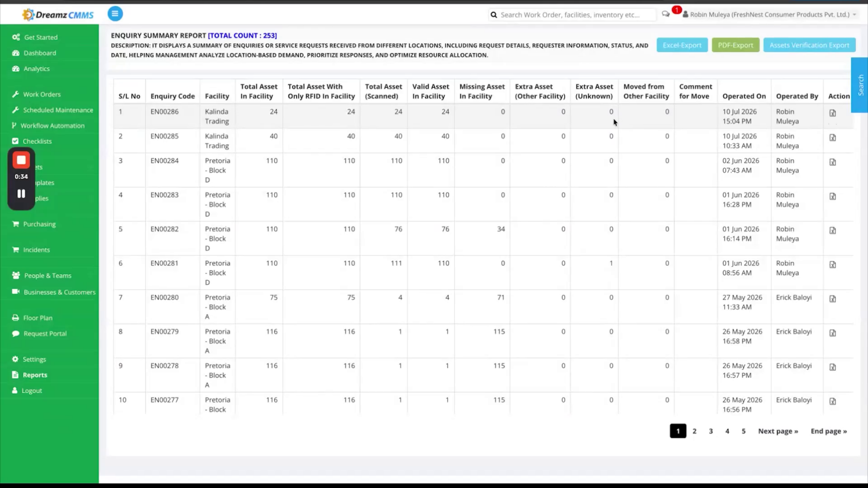This screenshot has height=488, width=868.
Task: Click the Excel-Export button
Action: pyautogui.click(x=682, y=45)
